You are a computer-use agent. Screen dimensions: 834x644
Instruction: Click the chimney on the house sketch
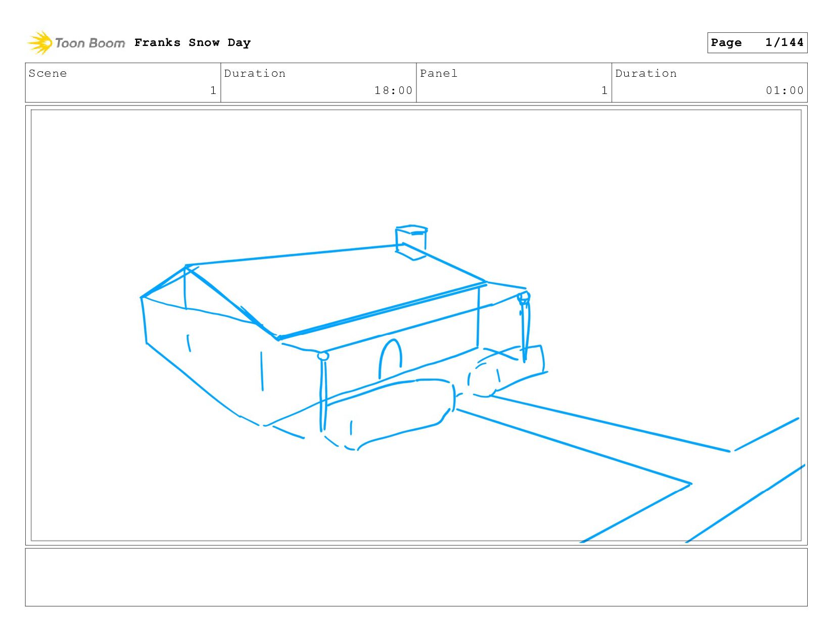pos(411,242)
